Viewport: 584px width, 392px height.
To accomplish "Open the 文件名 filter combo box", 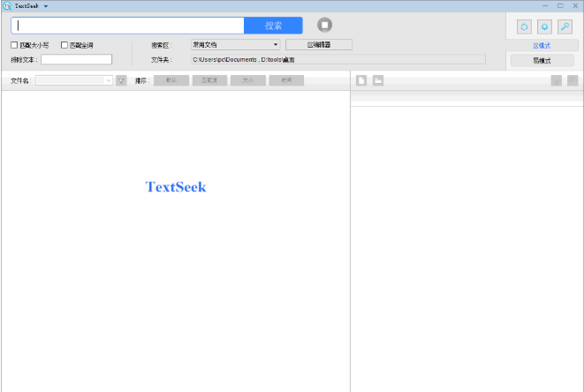I will coord(74,80).
